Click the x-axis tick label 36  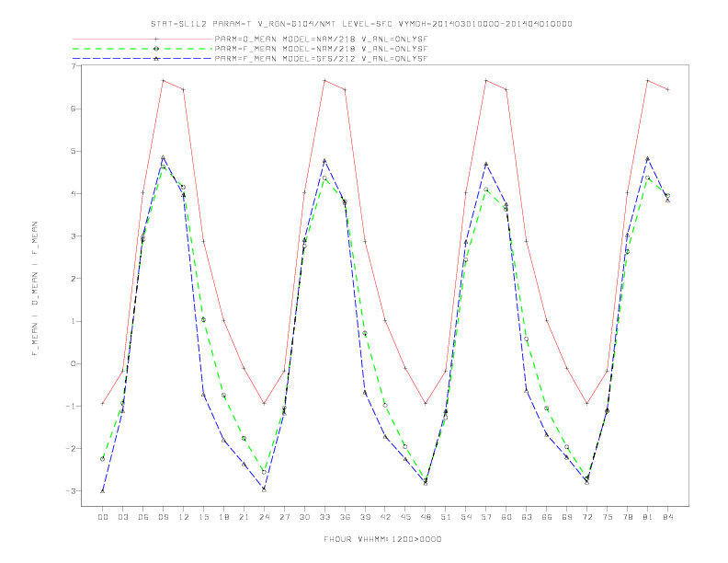(x=345, y=517)
